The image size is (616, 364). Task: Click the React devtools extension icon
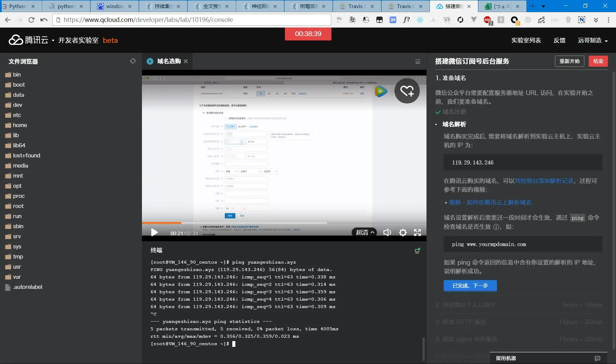click(x=420, y=20)
